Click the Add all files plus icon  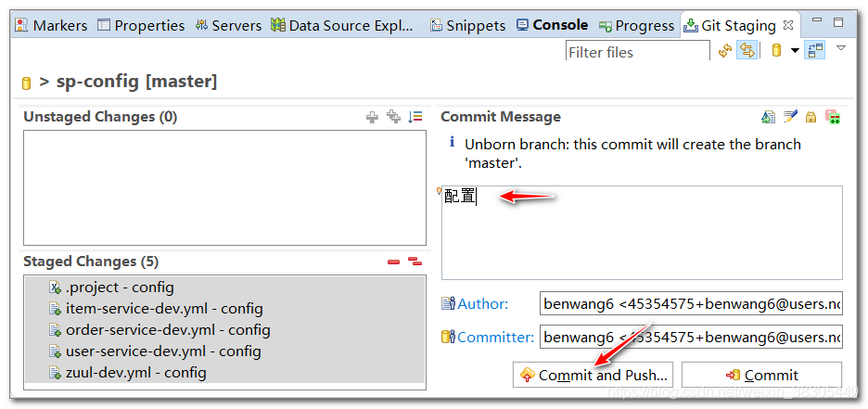click(393, 117)
